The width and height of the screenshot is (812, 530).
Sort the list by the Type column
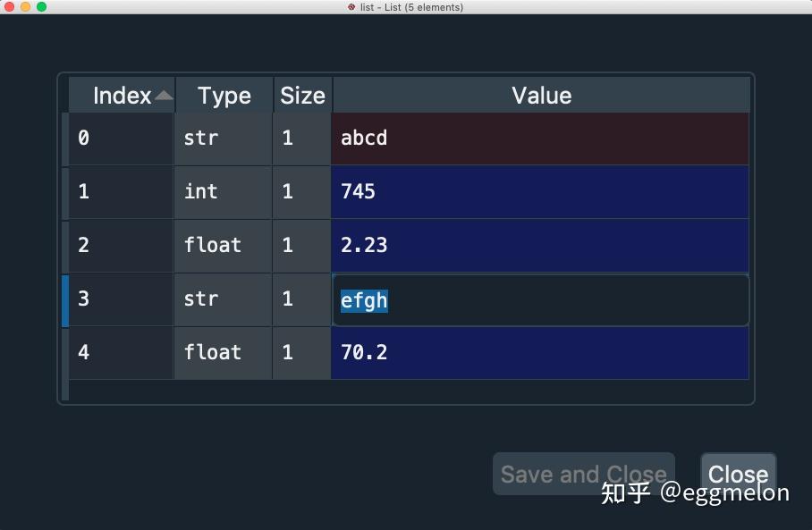(224, 96)
